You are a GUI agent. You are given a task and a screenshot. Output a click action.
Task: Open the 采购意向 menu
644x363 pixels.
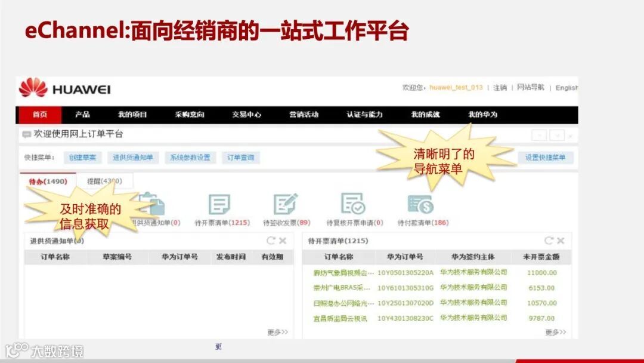190,115
